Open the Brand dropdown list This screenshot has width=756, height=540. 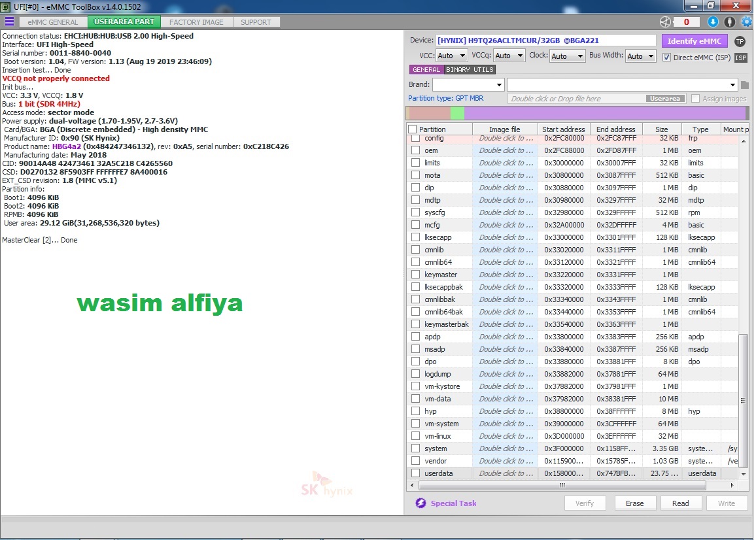pyautogui.click(x=468, y=84)
